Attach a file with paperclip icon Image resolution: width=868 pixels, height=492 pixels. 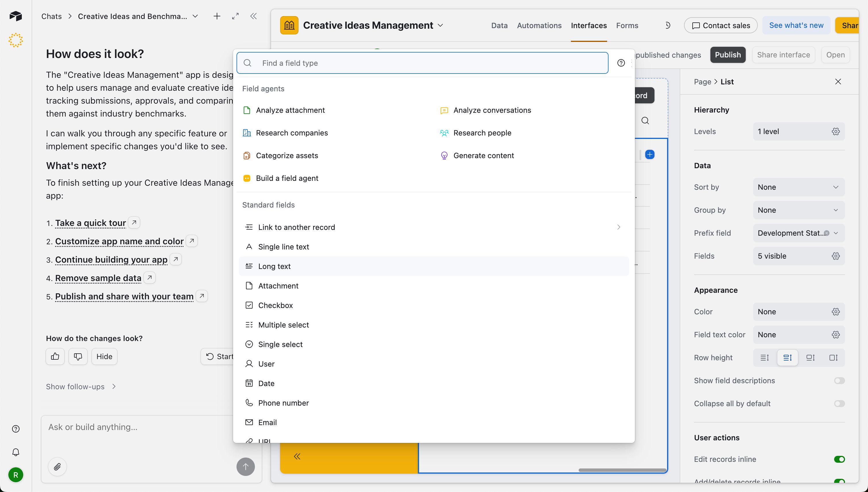[x=57, y=467]
